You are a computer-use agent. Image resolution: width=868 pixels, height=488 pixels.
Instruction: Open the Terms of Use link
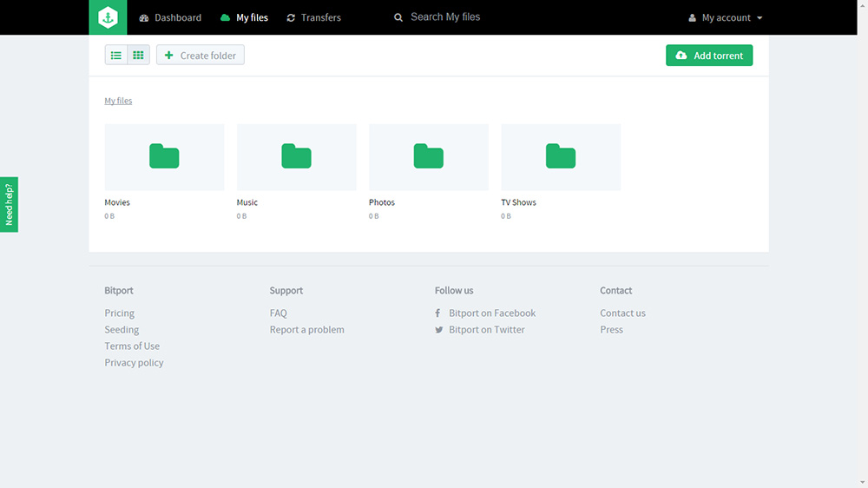click(x=132, y=346)
